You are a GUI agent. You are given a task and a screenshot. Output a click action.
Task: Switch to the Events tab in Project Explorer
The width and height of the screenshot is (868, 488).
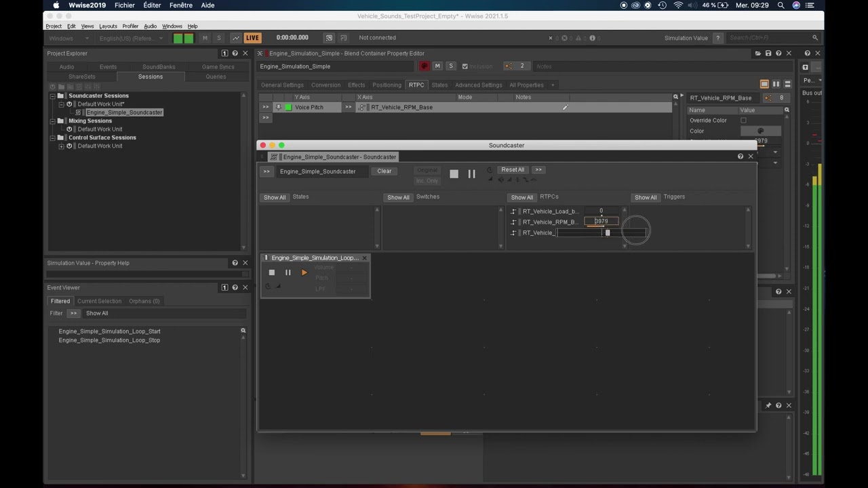[x=108, y=66]
